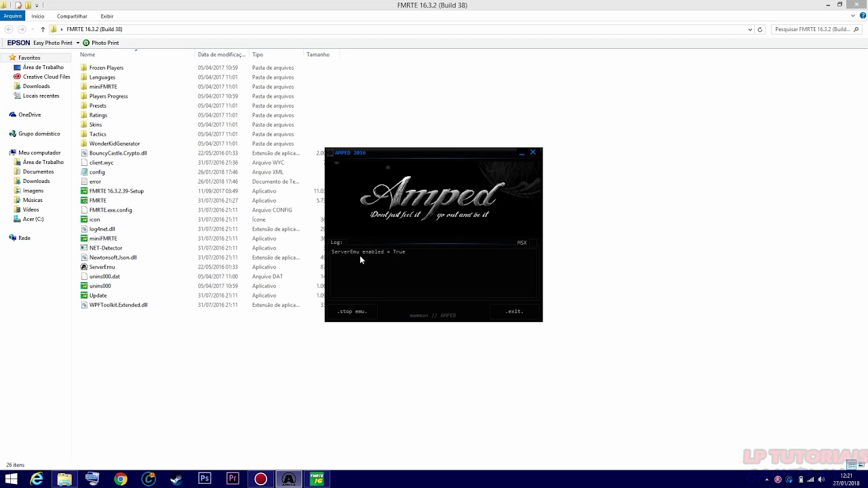
Task: Open Internet Explorer from the taskbar
Action: click(36, 479)
